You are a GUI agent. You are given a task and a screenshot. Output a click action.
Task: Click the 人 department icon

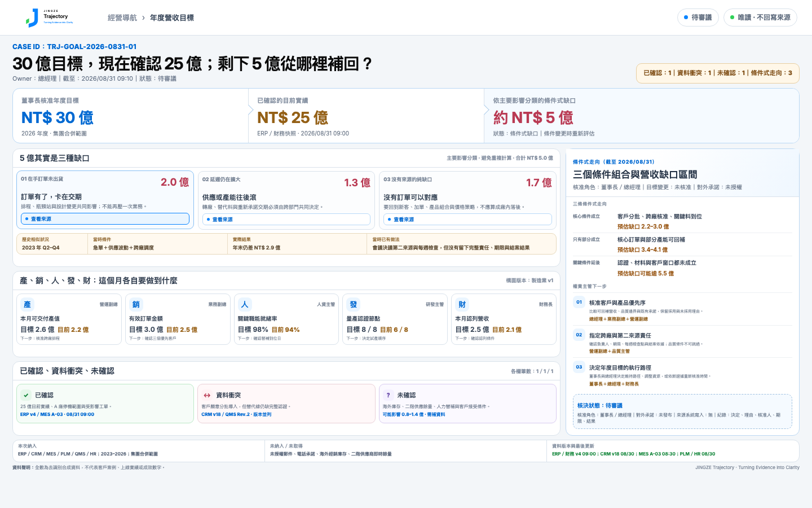click(245, 304)
